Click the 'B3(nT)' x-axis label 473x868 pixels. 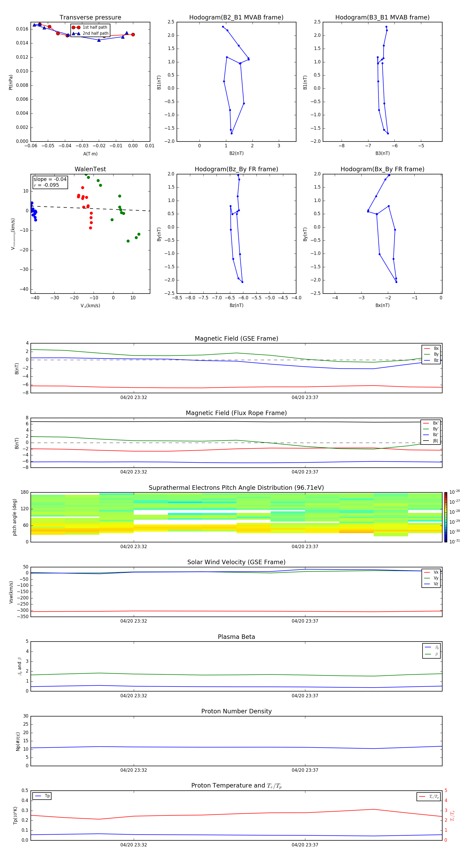tap(382, 153)
